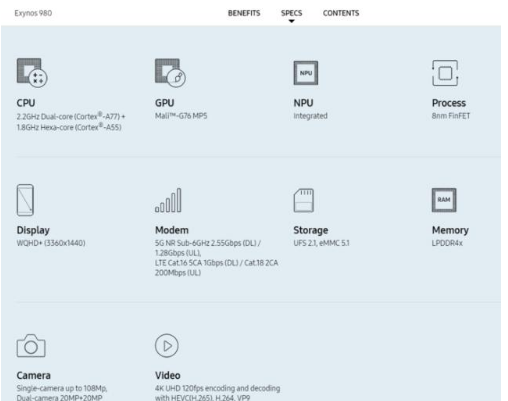508x401 pixels.
Task: Click the NPU chip icon
Action: point(306,73)
